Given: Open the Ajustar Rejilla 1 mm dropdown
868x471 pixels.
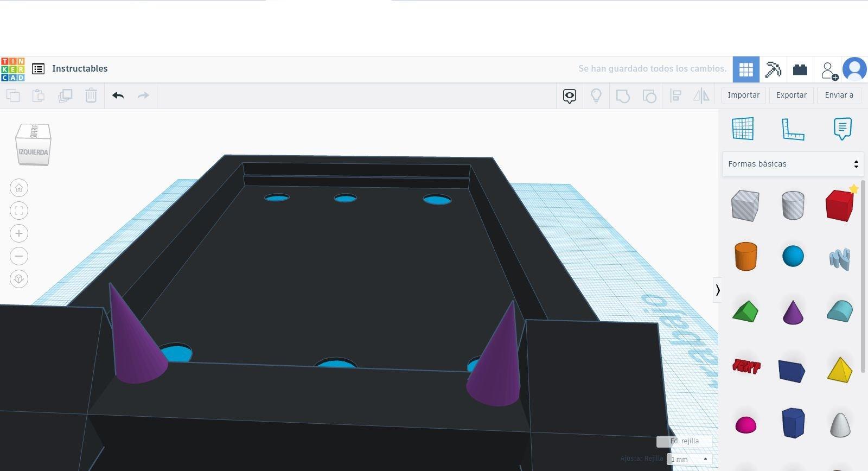Looking at the screenshot, I should pyautogui.click(x=689, y=459).
